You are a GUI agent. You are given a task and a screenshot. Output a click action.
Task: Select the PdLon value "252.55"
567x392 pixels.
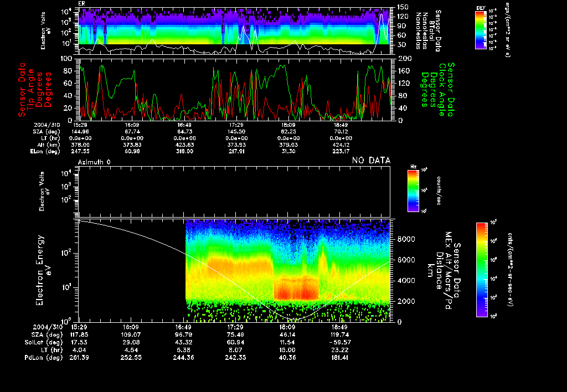tap(131, 358)
